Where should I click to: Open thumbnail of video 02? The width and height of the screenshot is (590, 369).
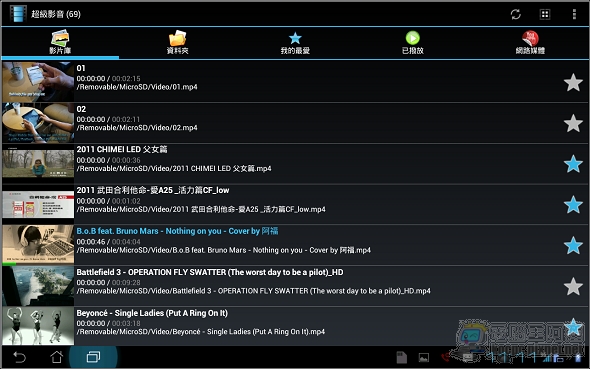point(38,123)
